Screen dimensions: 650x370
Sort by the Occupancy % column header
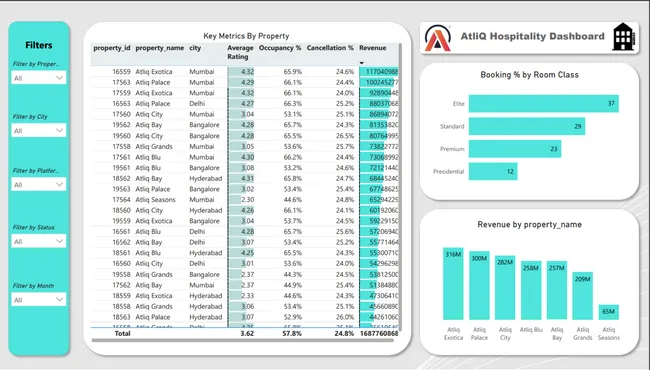[280, 48]
